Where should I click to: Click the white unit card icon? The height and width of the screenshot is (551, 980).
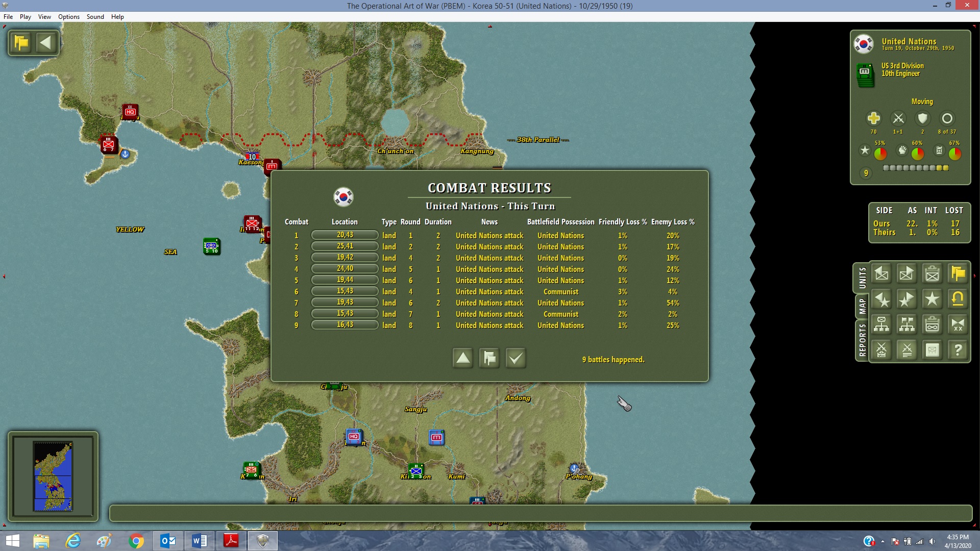[x=933, y=350]
